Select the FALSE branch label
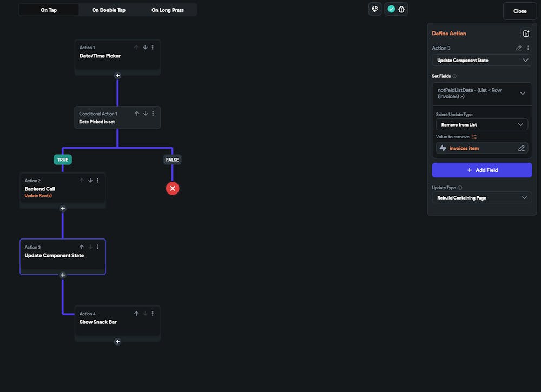The image size is (541, 392). click(172, 160)
